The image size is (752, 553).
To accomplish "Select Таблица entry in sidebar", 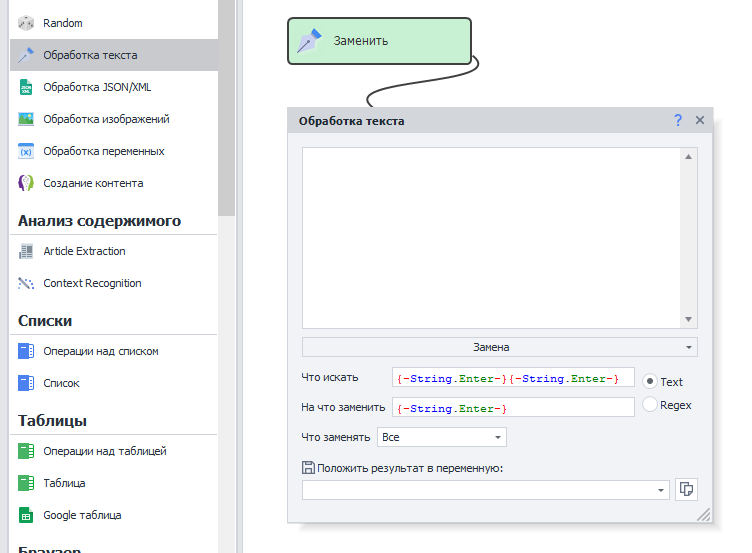I will click(x=114, y=483).
